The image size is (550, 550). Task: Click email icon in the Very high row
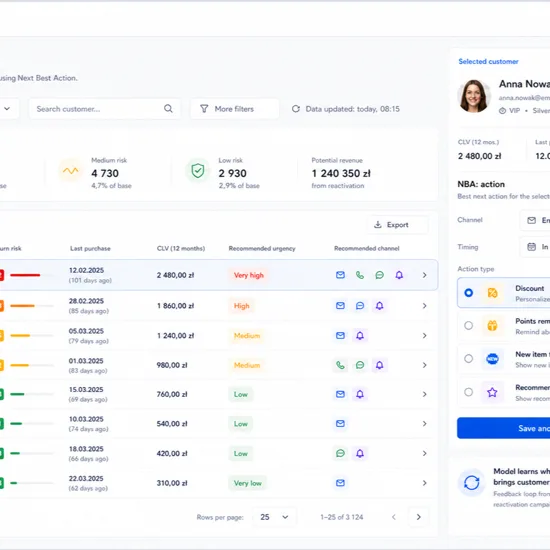340,275
